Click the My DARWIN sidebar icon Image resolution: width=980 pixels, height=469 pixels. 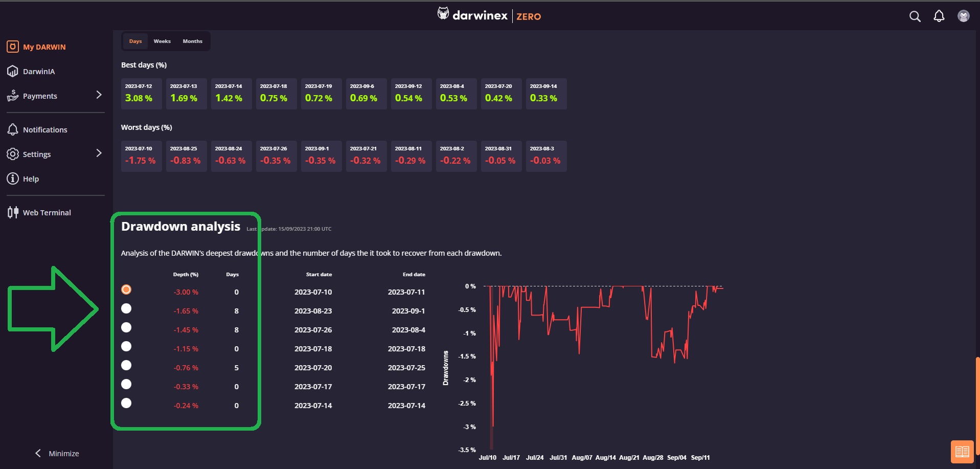click(x=13, y=47)
